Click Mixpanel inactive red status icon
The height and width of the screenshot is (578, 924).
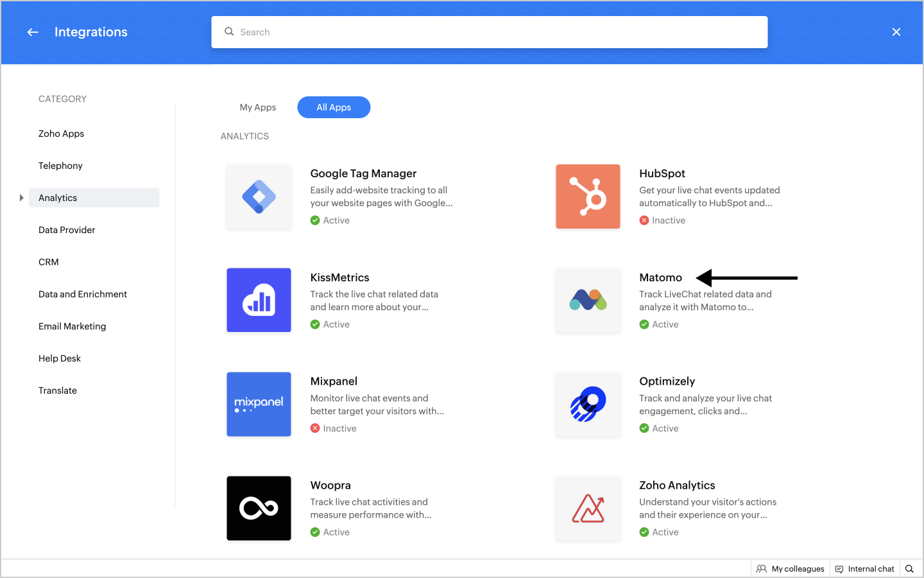315,428
